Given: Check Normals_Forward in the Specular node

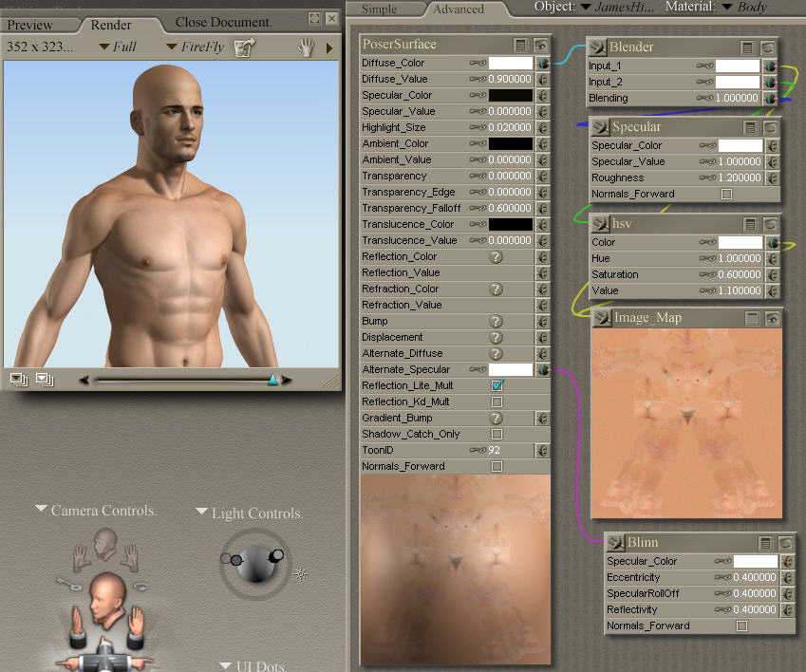Looking at the screenshot, I should click(727, 195).
